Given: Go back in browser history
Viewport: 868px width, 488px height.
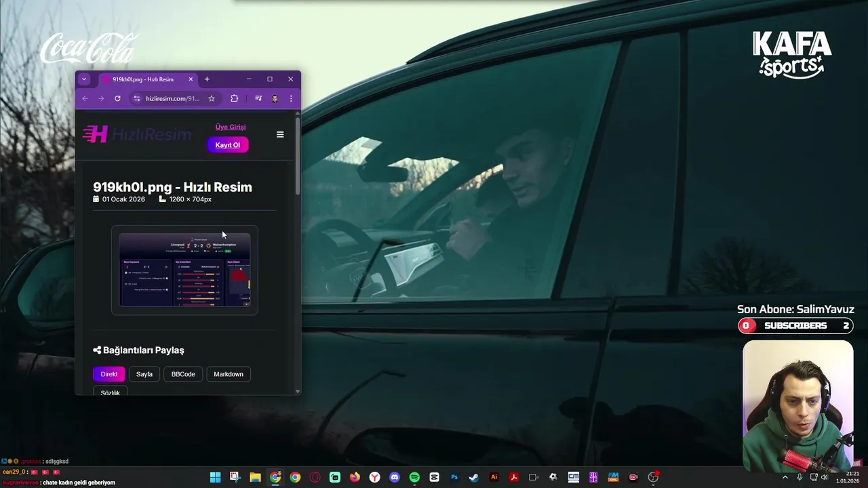Looking at the screenshot, I should point(85,98).
